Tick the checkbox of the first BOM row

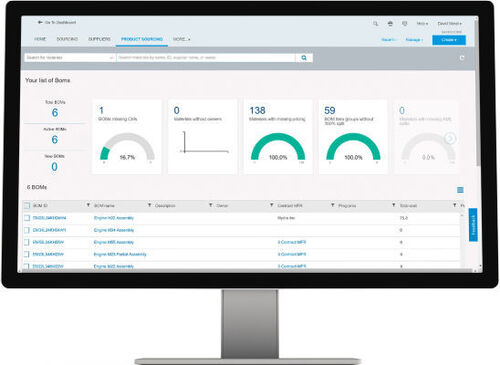point(27,218)
